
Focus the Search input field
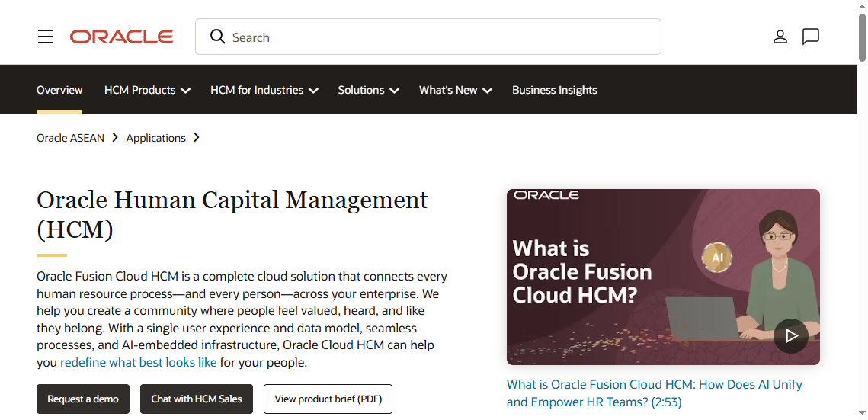(428, 37)
